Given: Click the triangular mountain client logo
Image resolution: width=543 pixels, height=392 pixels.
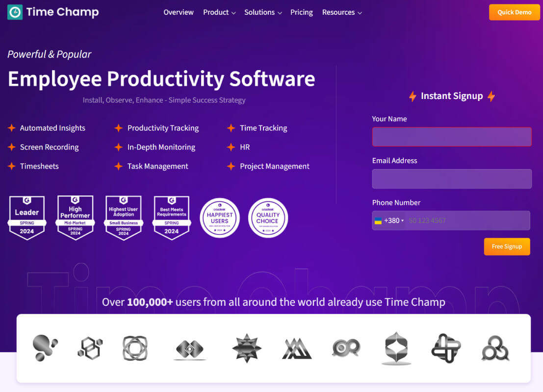Looking at the screenshot, I should [x=296, y=348].
